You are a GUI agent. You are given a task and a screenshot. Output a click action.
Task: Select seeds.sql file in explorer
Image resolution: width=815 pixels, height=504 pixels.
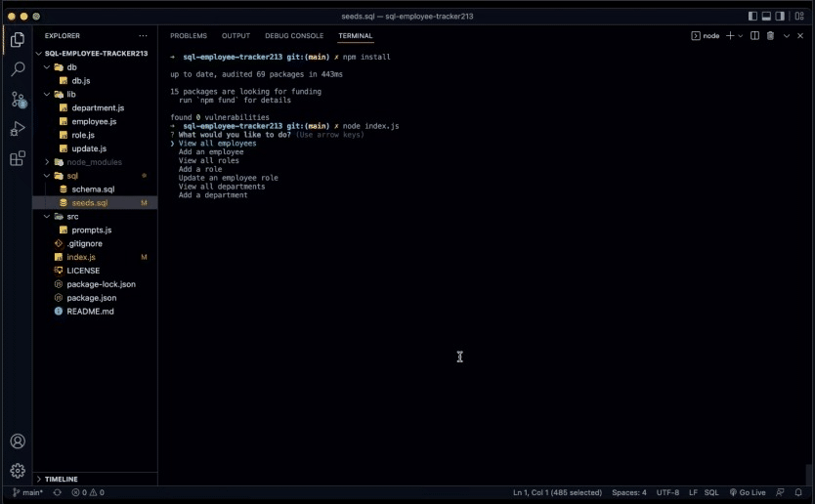pos(95,202)
